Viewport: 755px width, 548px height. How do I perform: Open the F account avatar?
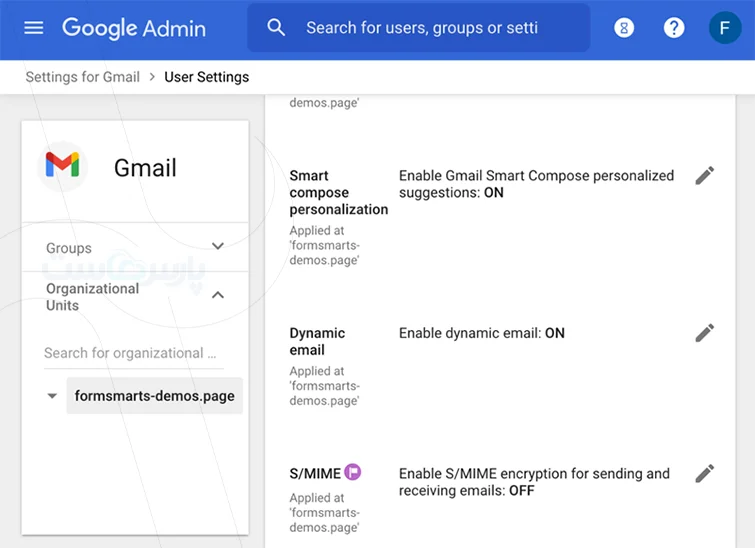pos(725,28)
